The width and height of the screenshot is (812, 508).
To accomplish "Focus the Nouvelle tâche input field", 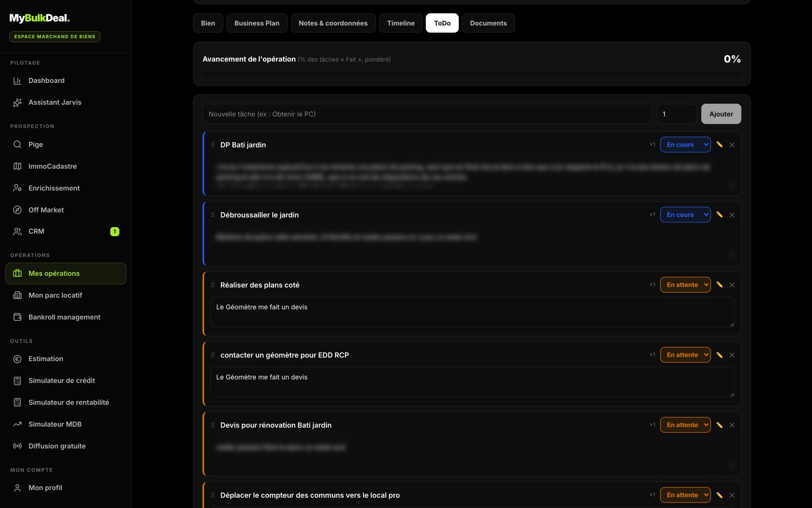I will click(427, 114).
